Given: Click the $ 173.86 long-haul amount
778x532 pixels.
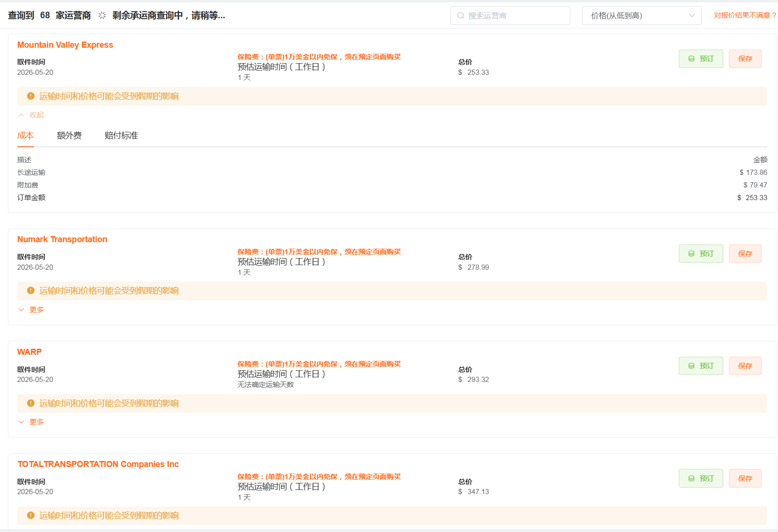Looking at the screenshot, I should click(x=753, y=173).
